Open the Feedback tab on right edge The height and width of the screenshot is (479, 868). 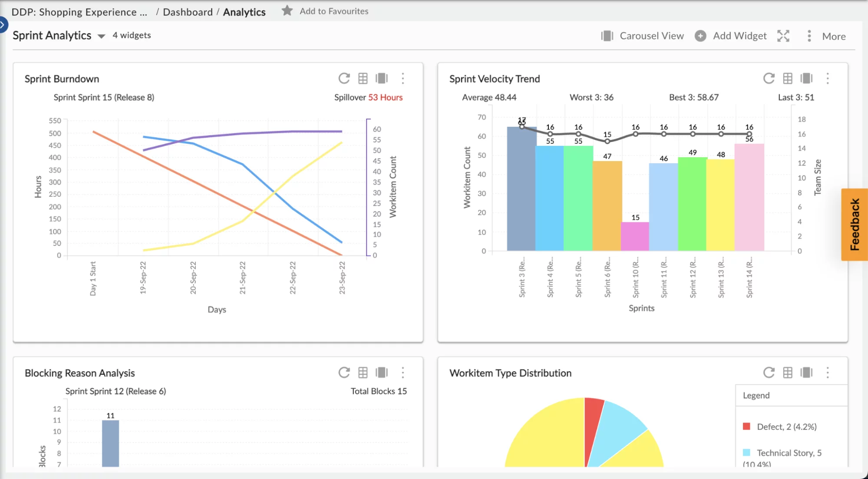coord(854,222)
